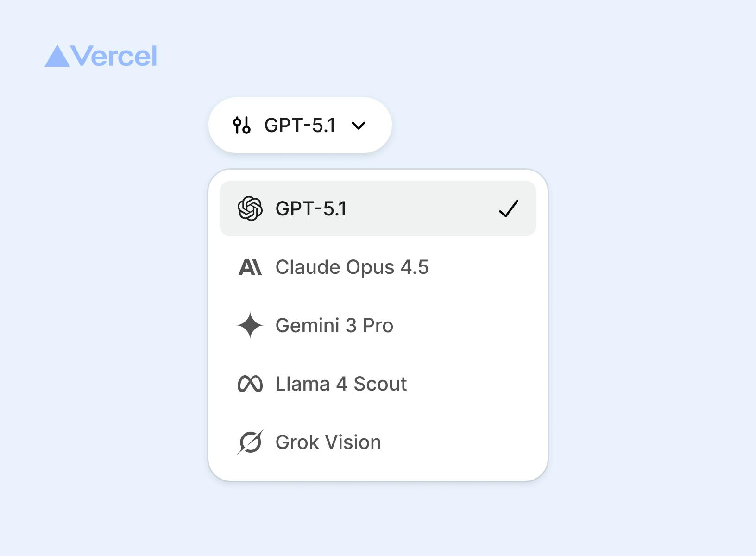Click the GPT-5.1 label in selector button
Viewport: 756px width, 556px height.
[300, 125]
